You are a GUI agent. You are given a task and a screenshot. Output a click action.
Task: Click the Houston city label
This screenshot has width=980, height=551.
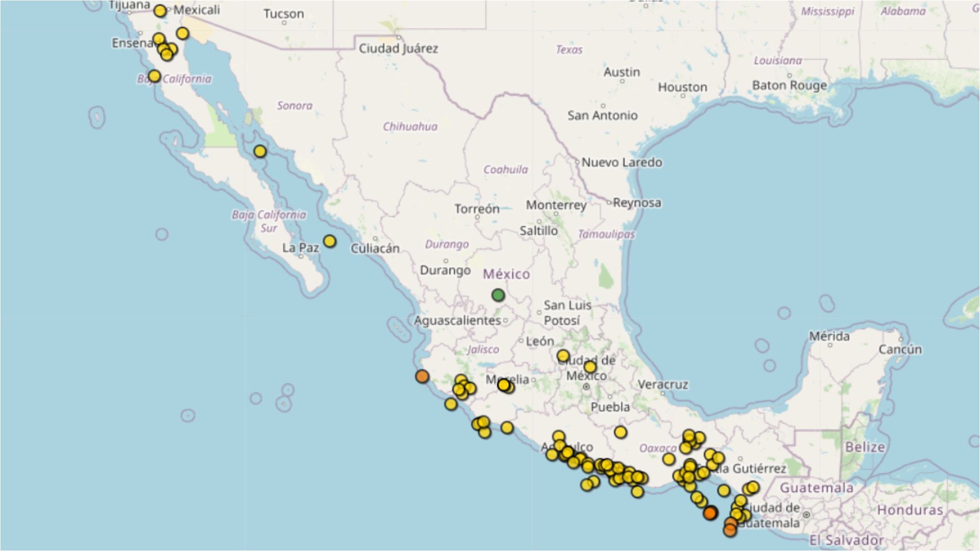point(682,87)
